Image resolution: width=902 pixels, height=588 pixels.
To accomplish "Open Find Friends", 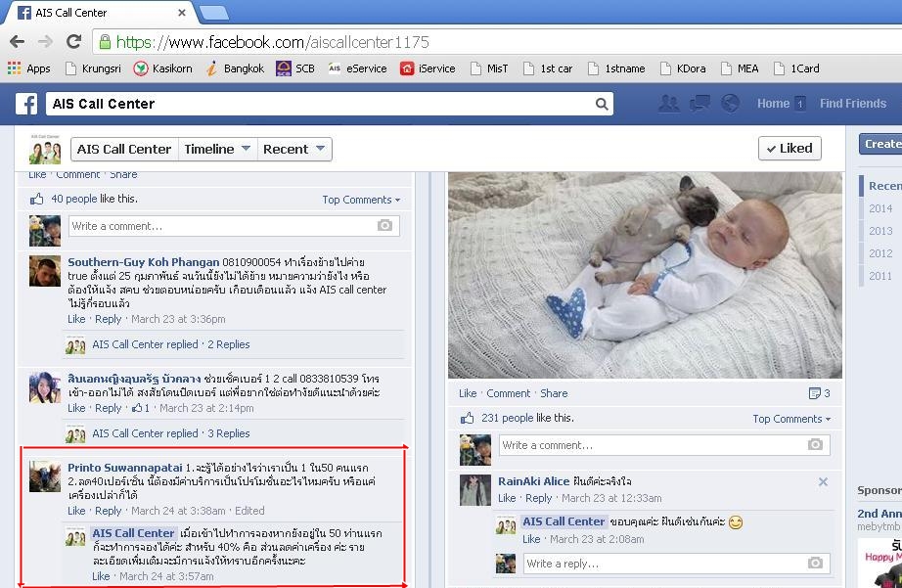I will coord(852,104).
